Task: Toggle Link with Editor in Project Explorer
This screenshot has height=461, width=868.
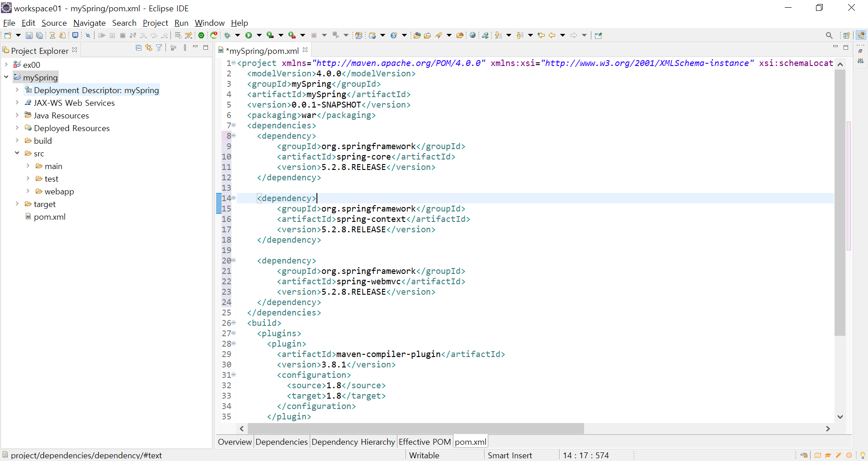Action: pos(149,48)
